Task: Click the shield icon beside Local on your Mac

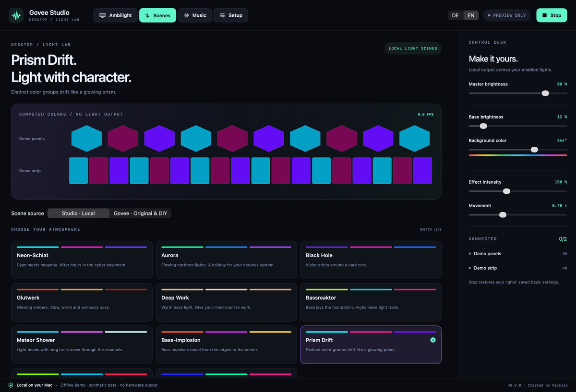Action: click(x=11, y=385)
